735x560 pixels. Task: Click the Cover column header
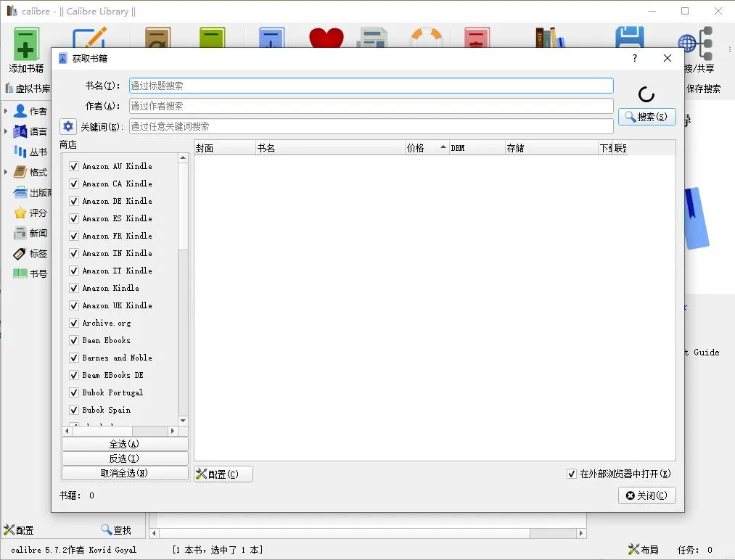pyautogui.click(x=225, y=148)
